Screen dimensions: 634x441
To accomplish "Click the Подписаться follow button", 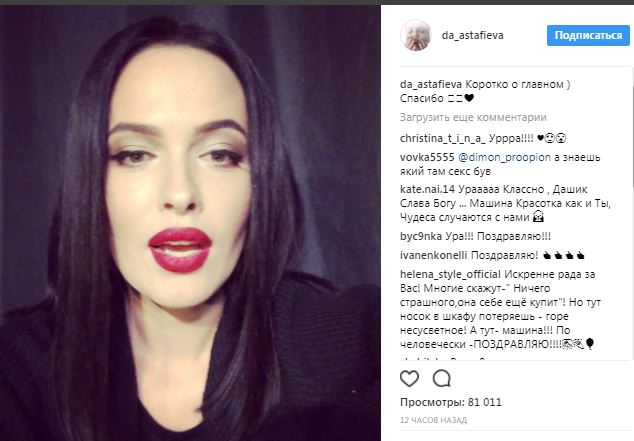I will coord(588,36).
